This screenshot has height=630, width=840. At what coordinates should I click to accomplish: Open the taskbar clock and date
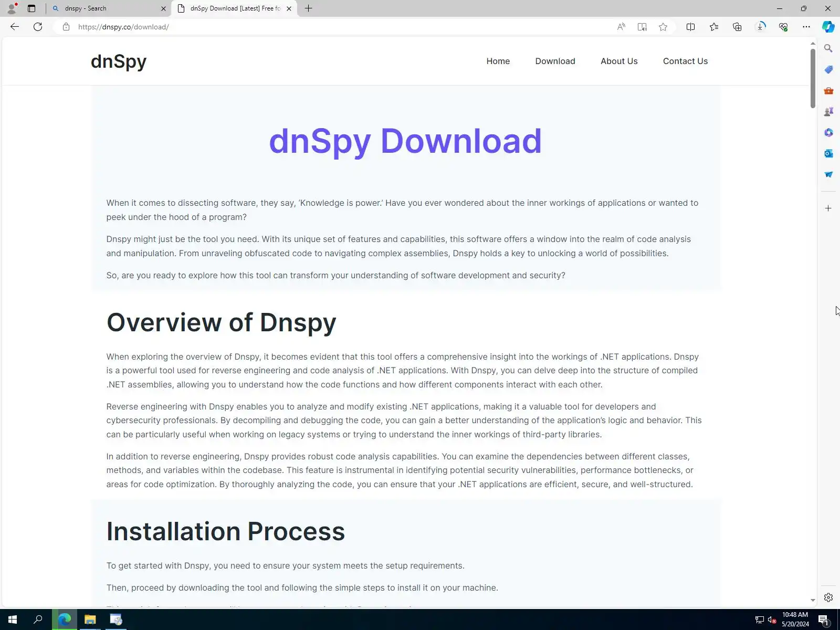[x=795, y=619]
